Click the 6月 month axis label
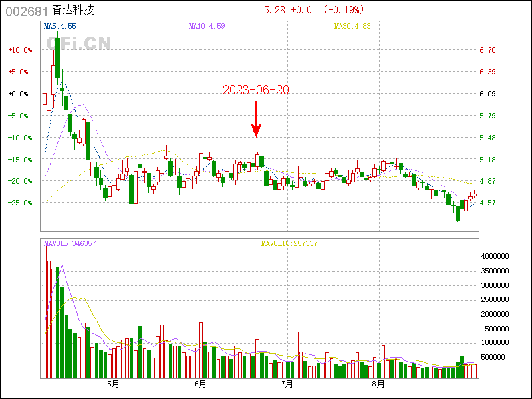Screen dimensions: 532x399 pos(200,384)
